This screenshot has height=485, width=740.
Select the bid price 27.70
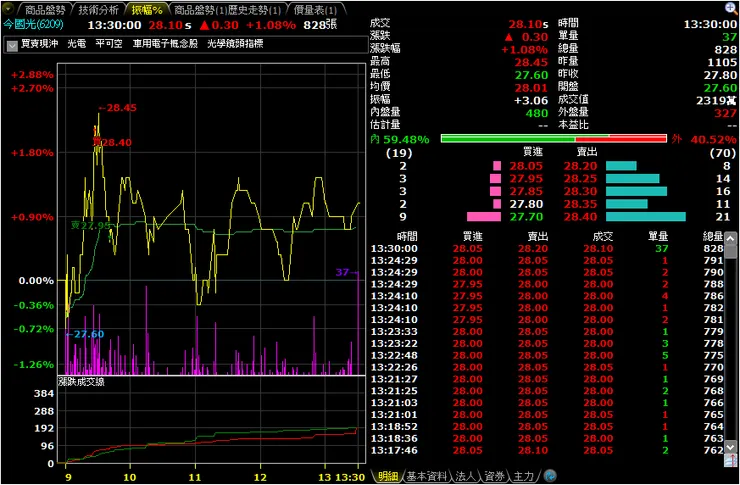click(x=526, y=217)
